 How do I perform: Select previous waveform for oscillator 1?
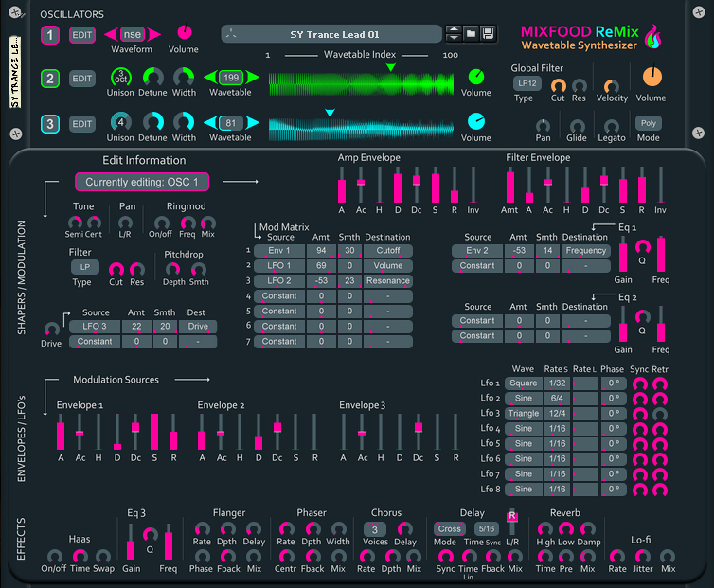(111, 34)
